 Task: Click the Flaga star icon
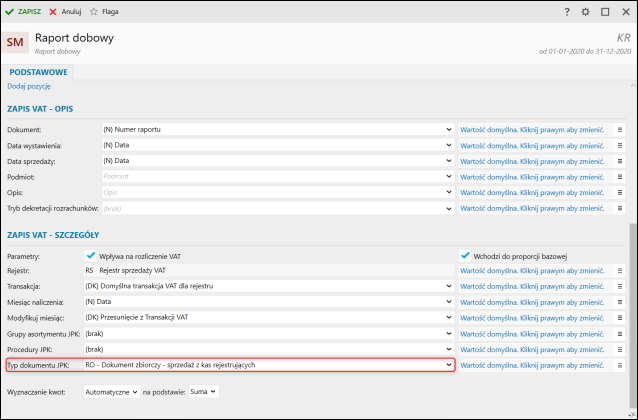tap(94, 11)
